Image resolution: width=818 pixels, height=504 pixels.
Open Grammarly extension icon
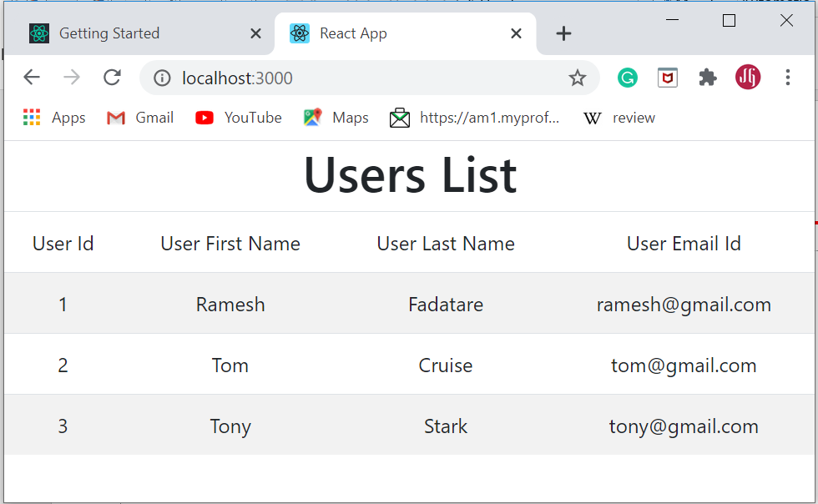coord(628,77)
